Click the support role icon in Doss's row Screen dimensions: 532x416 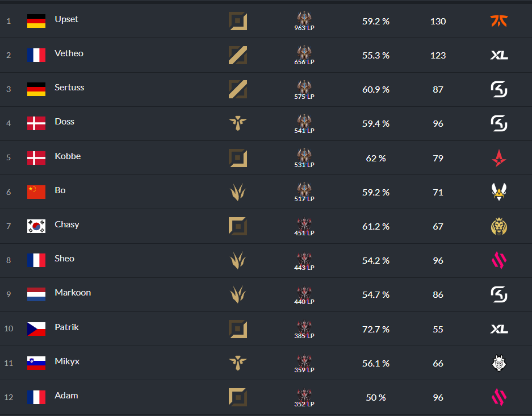pyautogui.click(x=237, y=123)
